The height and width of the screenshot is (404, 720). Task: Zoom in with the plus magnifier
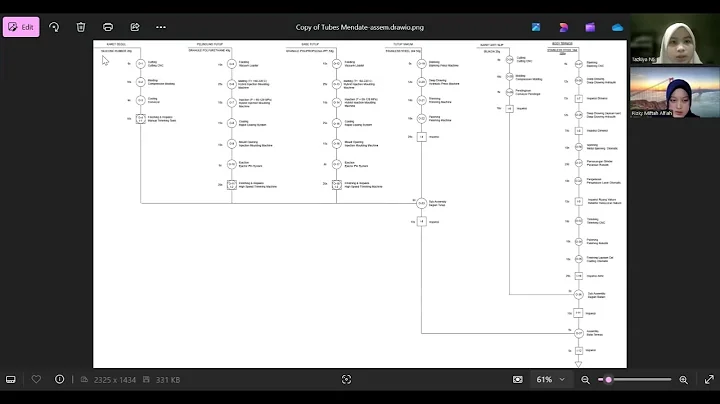coord(684,380)
